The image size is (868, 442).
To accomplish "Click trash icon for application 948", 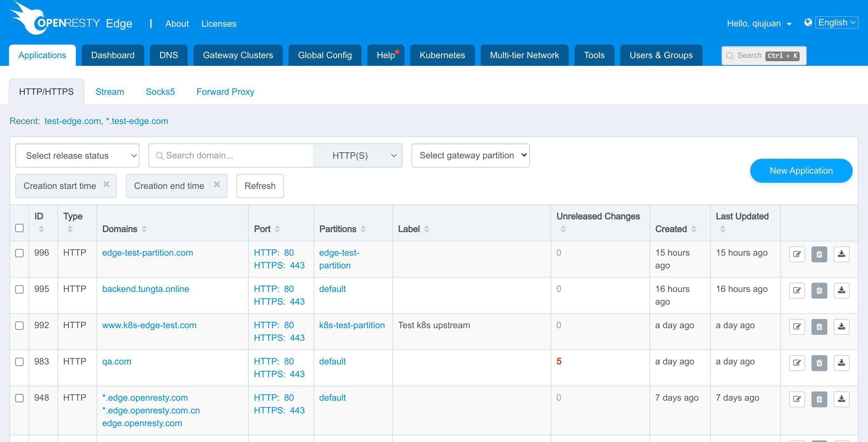I will coord(819,399).
